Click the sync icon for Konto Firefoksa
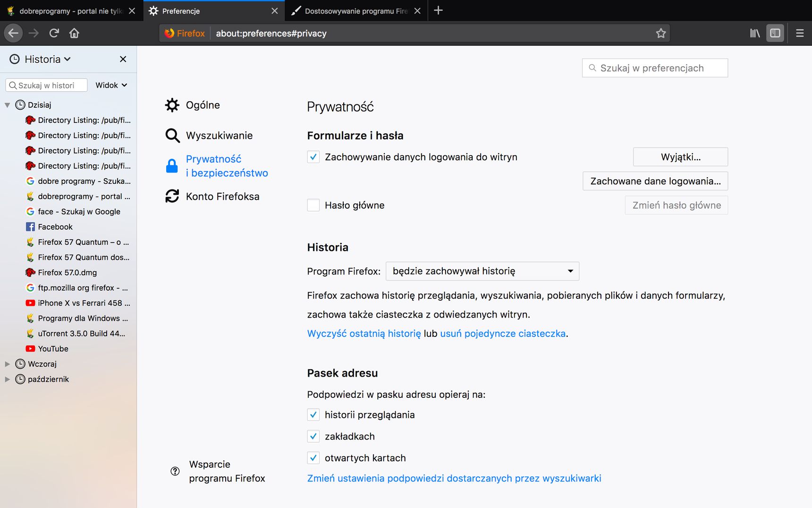This screenshot has width=812, height=508. click(172, 196)
